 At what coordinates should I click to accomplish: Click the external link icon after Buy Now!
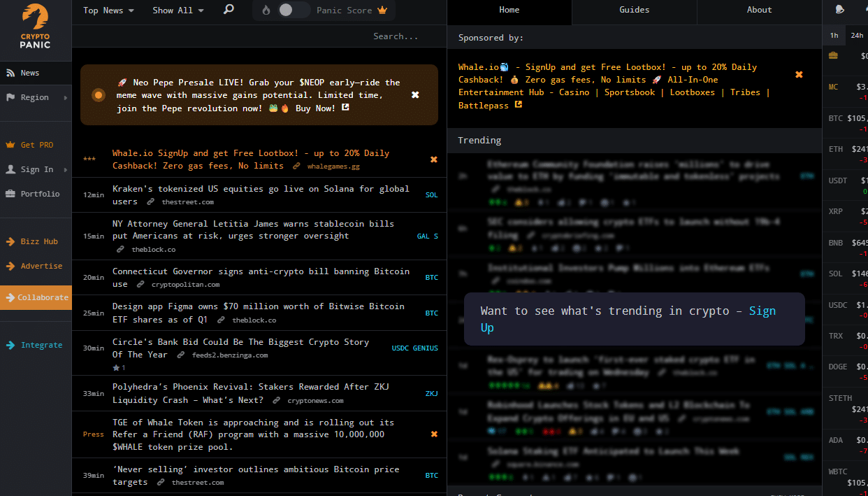tap(345, 108)
